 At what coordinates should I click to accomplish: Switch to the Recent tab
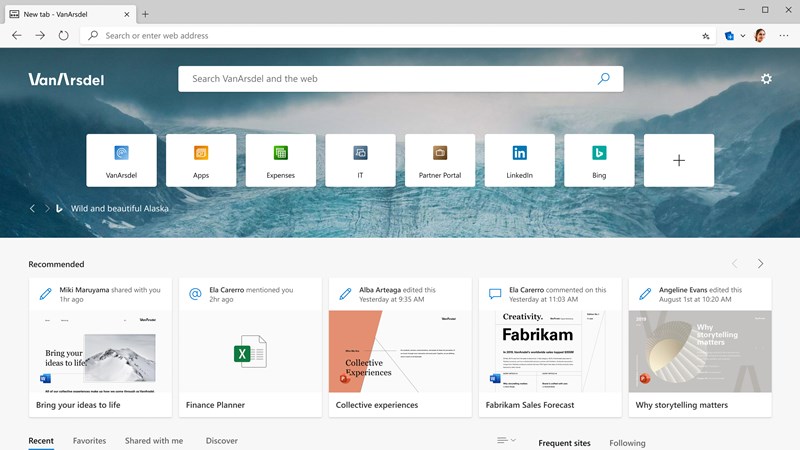[x=41, y=441]
